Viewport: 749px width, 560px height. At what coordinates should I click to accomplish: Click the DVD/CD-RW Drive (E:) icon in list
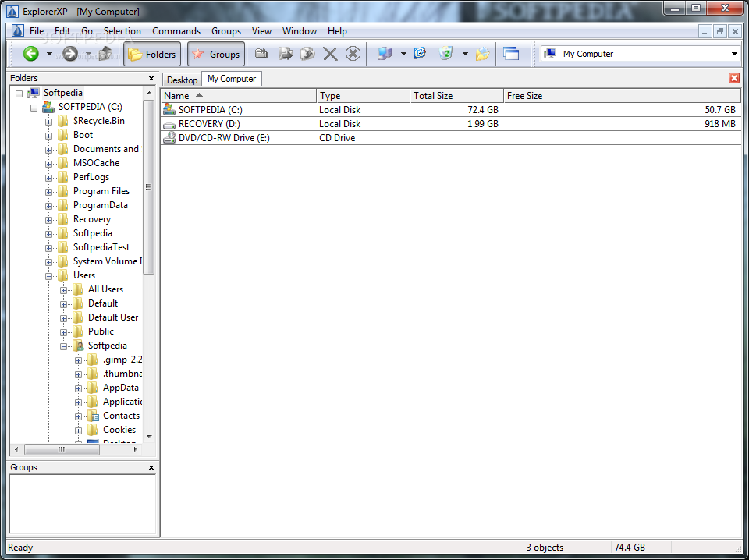(x=169, y=138)
